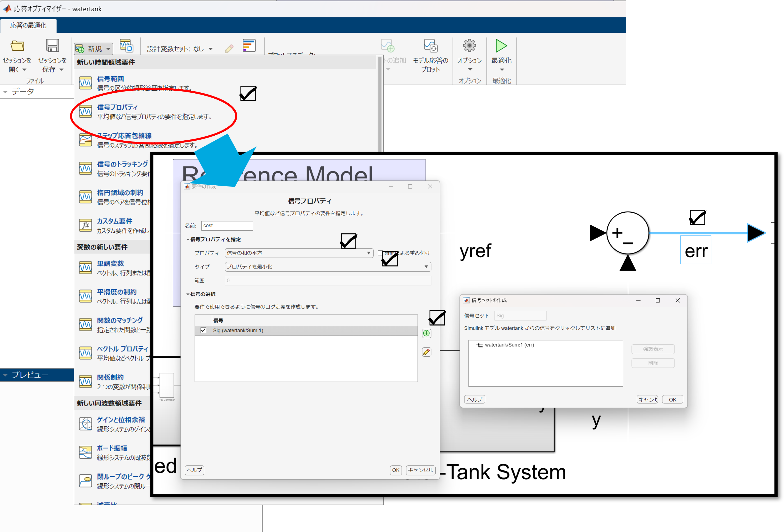The width and height of the screenshot is (784, 532).
Task: Click the green Optimize play icon
Action: (x=501, y=46)
